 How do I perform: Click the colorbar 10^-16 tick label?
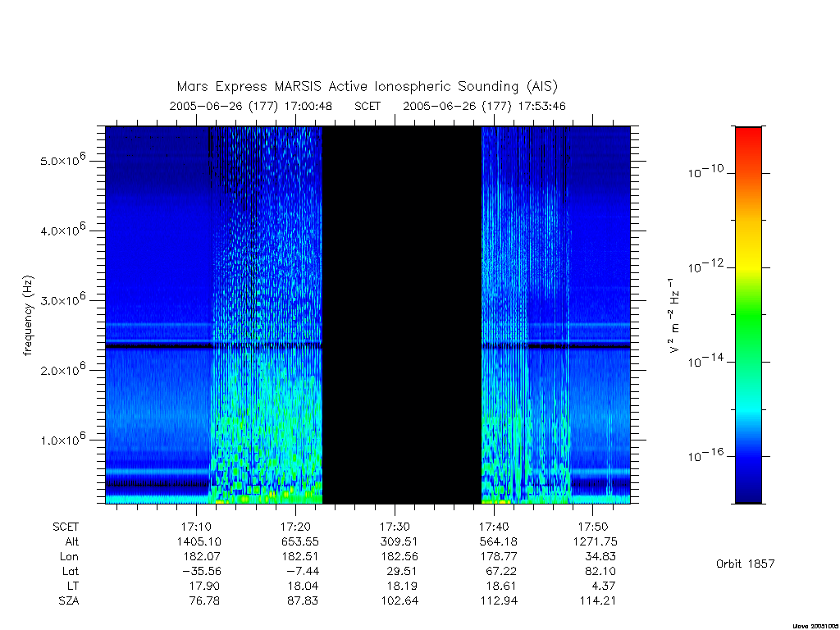[x=705, y=454]
